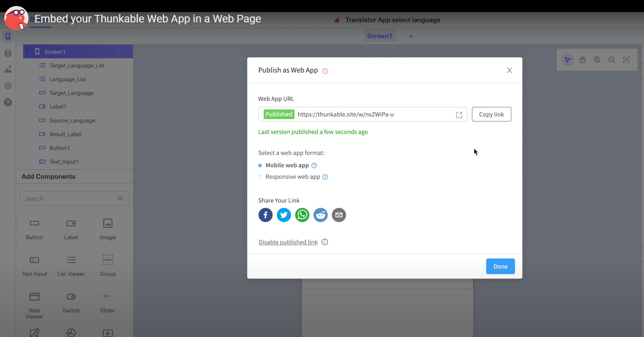644x337 pixels.
Task: Open published URL in new tab icon
Action: click(x=459, y=115)
